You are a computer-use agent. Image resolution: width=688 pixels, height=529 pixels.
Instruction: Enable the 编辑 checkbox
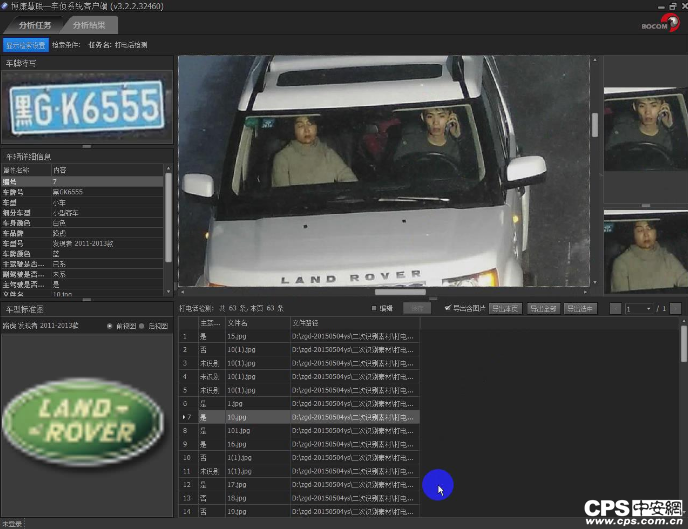[x=374, y=309]
